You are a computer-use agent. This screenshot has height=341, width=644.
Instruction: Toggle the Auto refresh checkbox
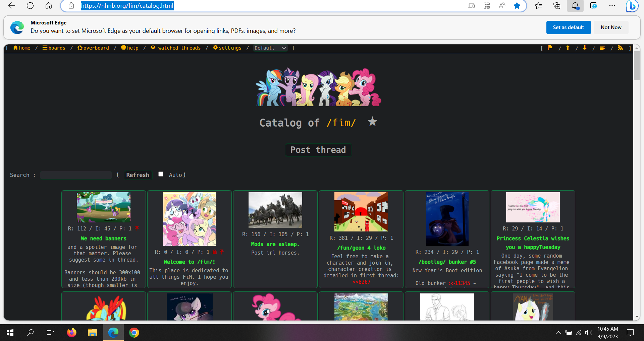point(161,174)
